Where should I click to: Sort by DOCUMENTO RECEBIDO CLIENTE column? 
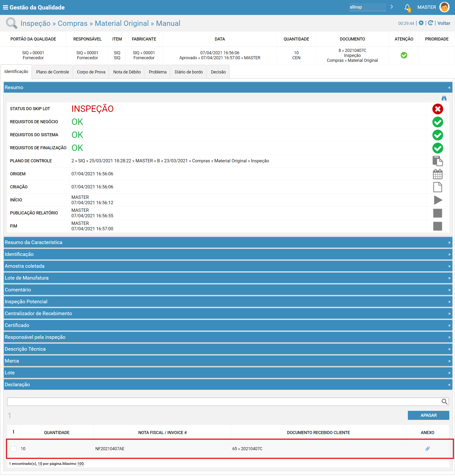click(x=318, y=433)
